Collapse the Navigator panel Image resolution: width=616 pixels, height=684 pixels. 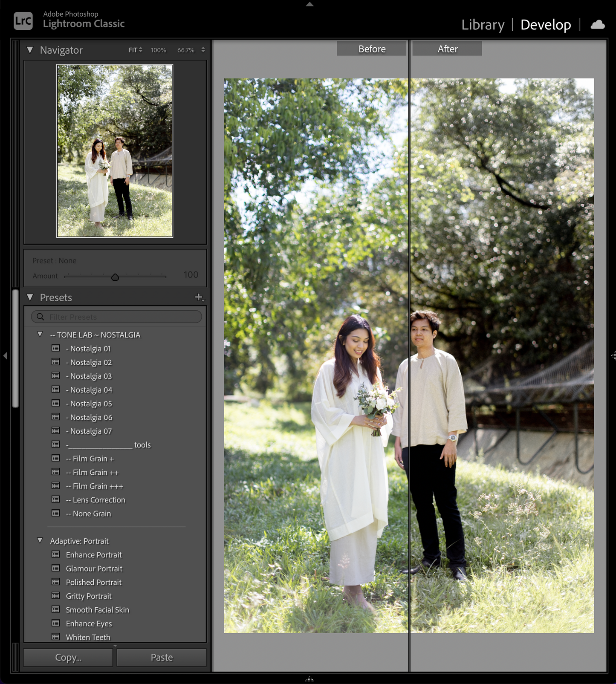30,50
